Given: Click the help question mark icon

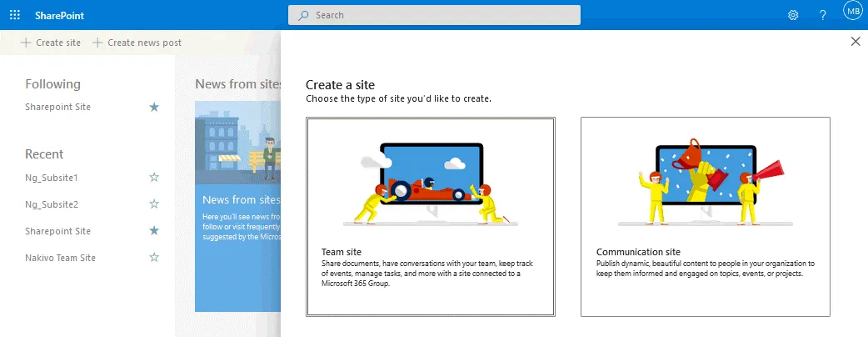Looking at the screenshot, I should coord(822,15).
